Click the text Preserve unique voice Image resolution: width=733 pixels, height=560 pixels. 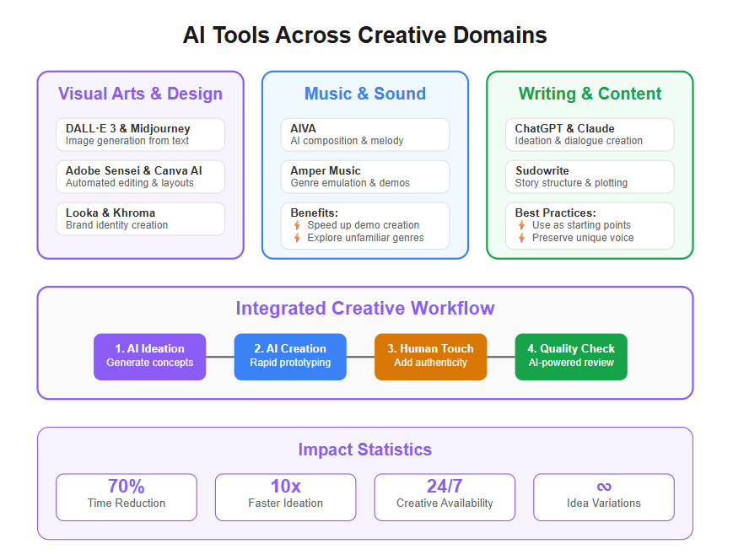(x=583, y=238)
